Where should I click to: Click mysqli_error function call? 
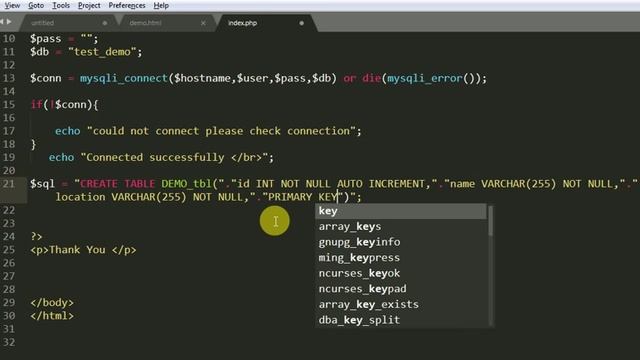(x=424, y=78)
